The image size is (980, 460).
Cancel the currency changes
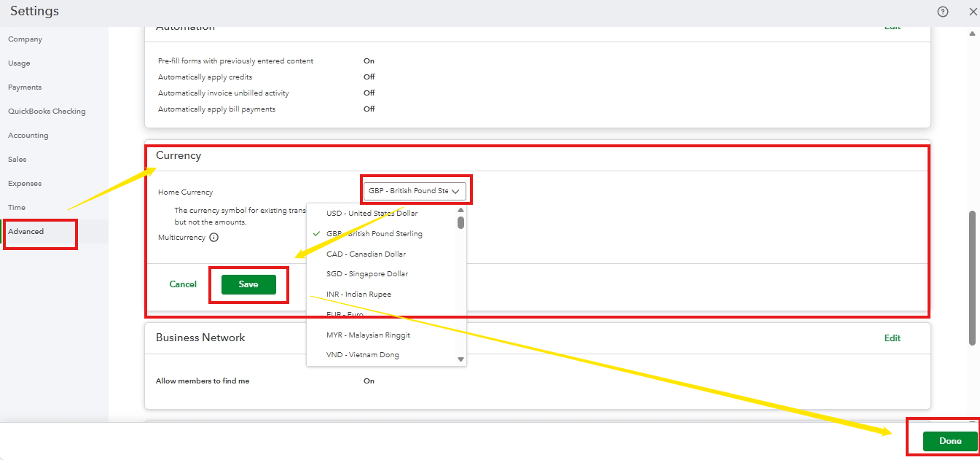pos(183,284)
